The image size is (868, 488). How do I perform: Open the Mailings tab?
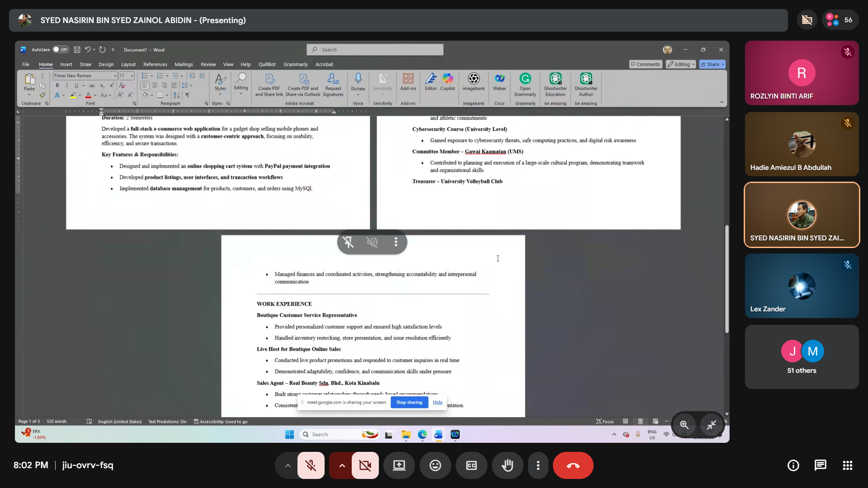(184, 65)
